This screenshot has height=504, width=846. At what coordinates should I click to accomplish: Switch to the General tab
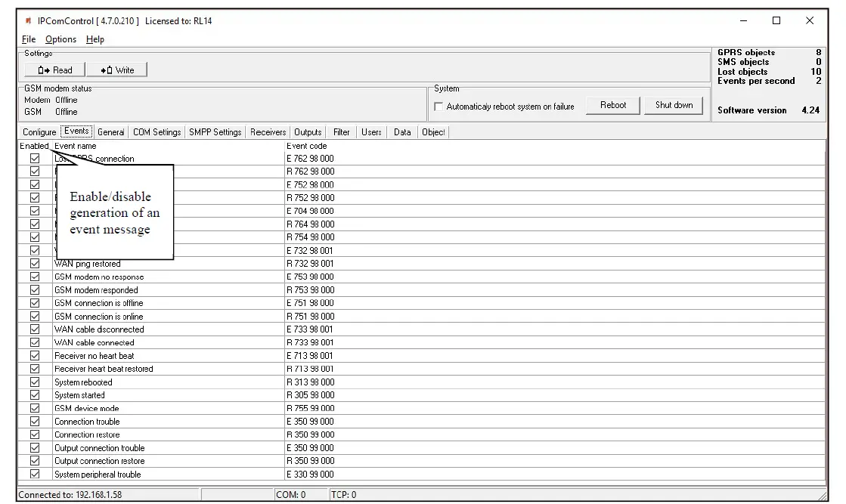(x=111, y=132)
